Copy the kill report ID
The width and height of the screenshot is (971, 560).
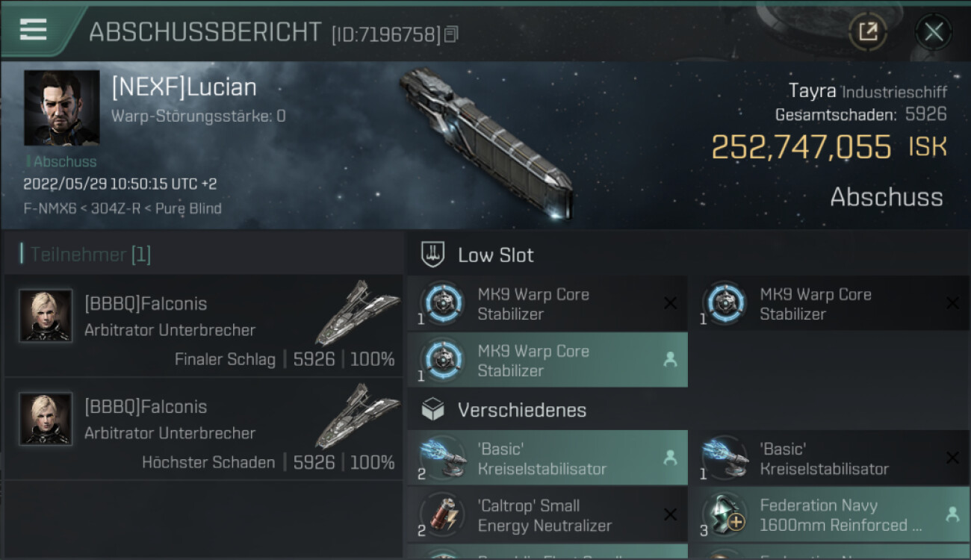[450, 34]
